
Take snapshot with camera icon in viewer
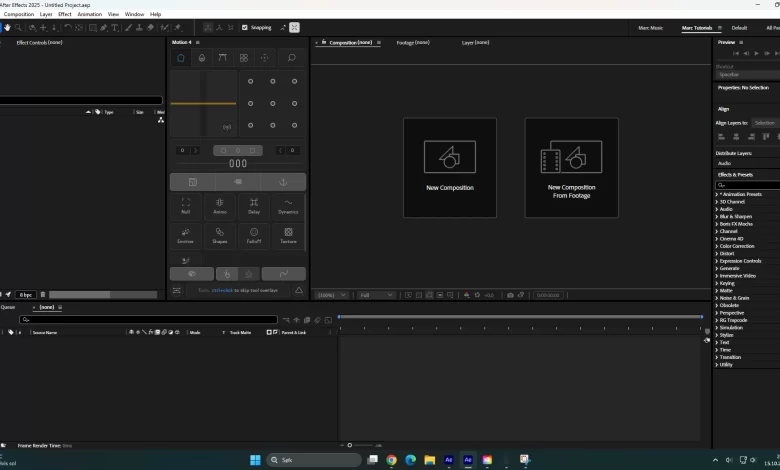click(510, 295)
